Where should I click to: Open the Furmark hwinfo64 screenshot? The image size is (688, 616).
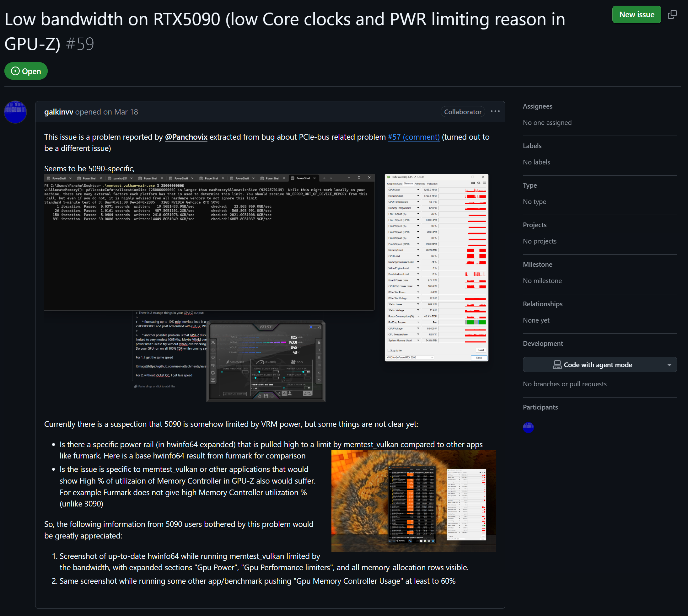pyautogui.click(x=413, y=501)
